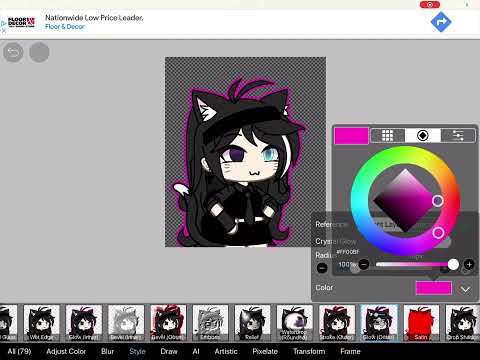Click the Floor & Decor logo in ad

(x=21, y=22)
